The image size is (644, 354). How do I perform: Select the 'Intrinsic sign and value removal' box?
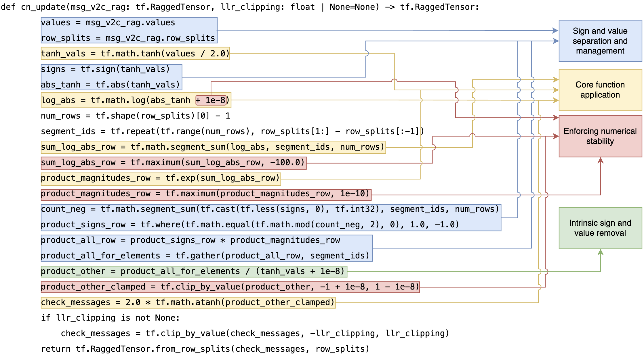click(x=600, y=228)
